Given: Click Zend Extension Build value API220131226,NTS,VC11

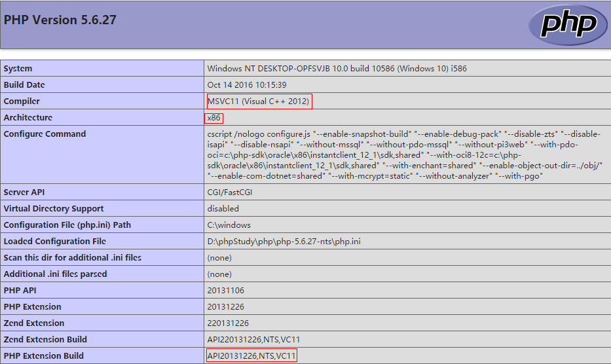Looking at the screenshot, I should (x=253, y=340).
